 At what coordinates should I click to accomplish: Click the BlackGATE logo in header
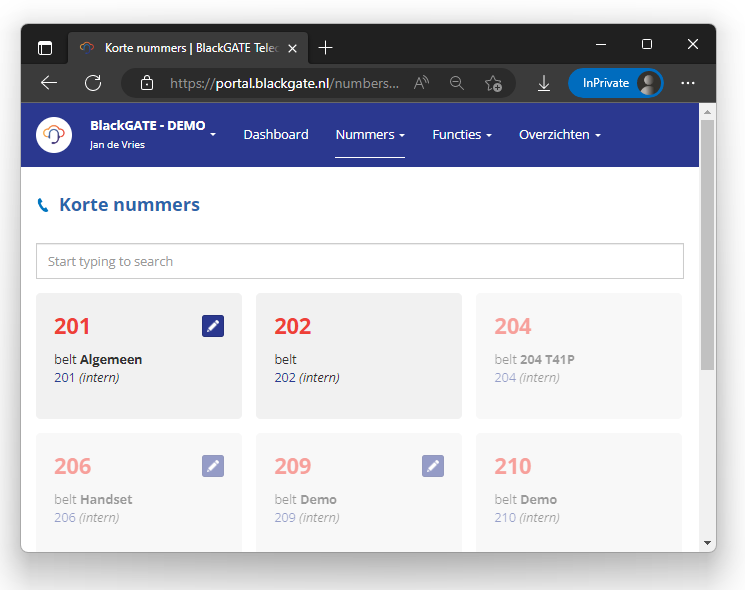54,135
